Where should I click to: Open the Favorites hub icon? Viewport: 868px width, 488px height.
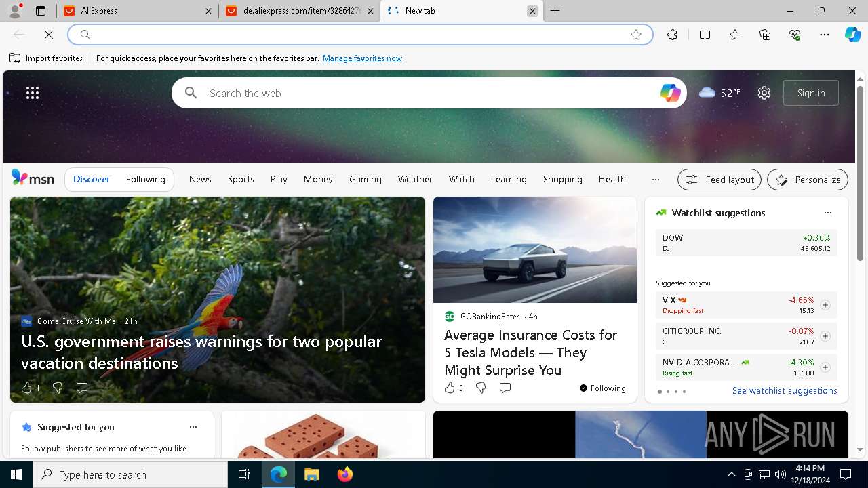pyautogui.click(x=735, y=35)
